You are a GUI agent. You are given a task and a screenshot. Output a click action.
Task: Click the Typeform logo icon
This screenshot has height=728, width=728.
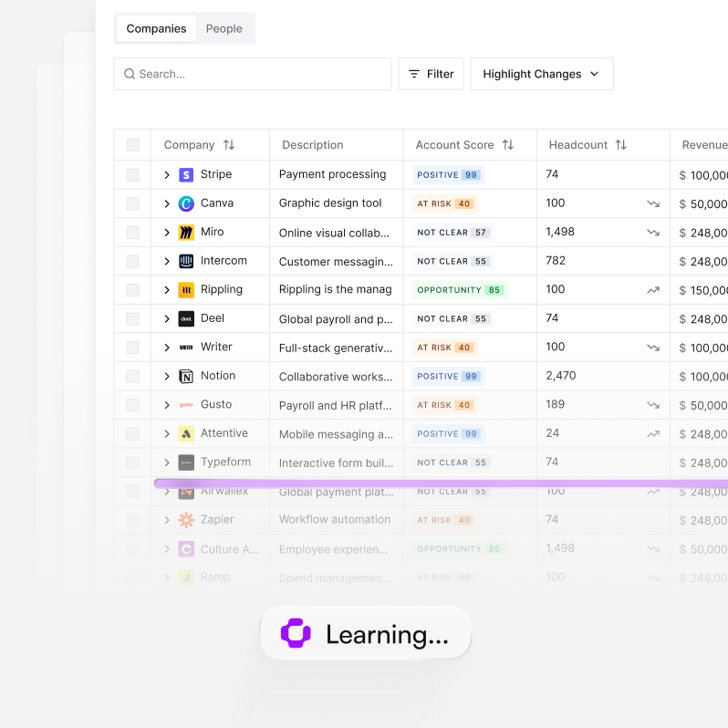pos(186,463)
